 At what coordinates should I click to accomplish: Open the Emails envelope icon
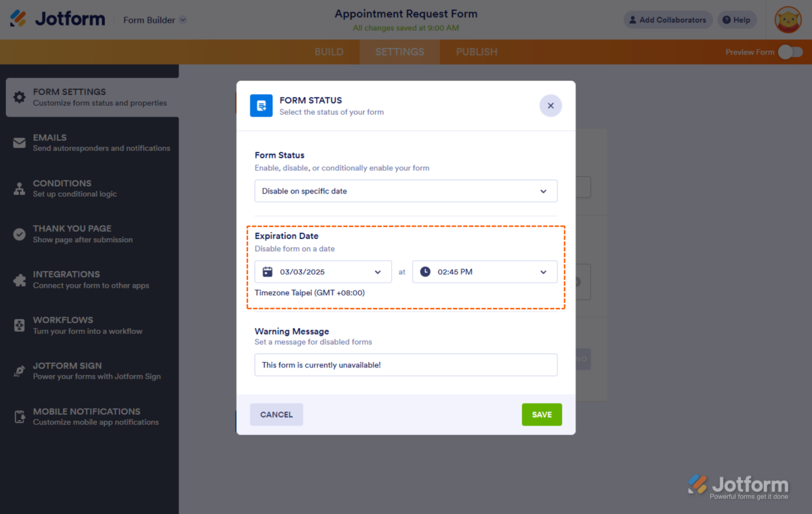click(19, 143)
